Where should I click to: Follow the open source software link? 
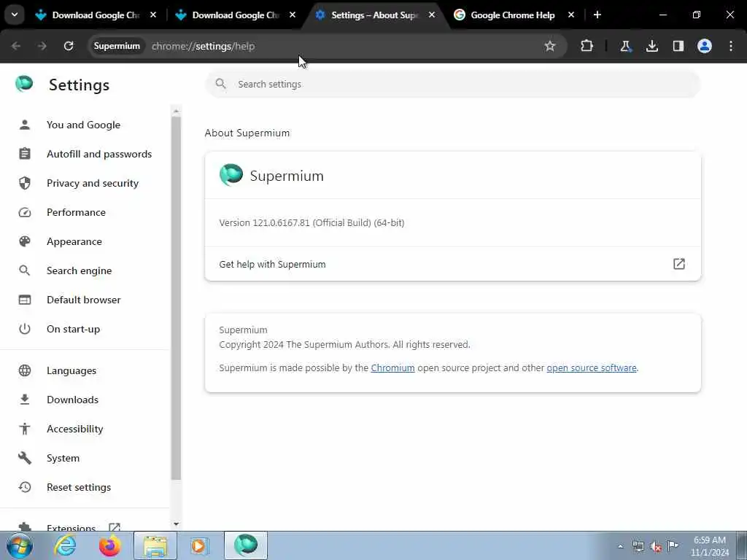click(x=591, y=367)
